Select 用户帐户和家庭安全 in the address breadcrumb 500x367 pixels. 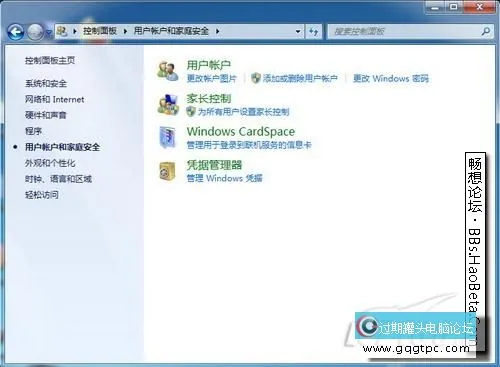point(171,31)
